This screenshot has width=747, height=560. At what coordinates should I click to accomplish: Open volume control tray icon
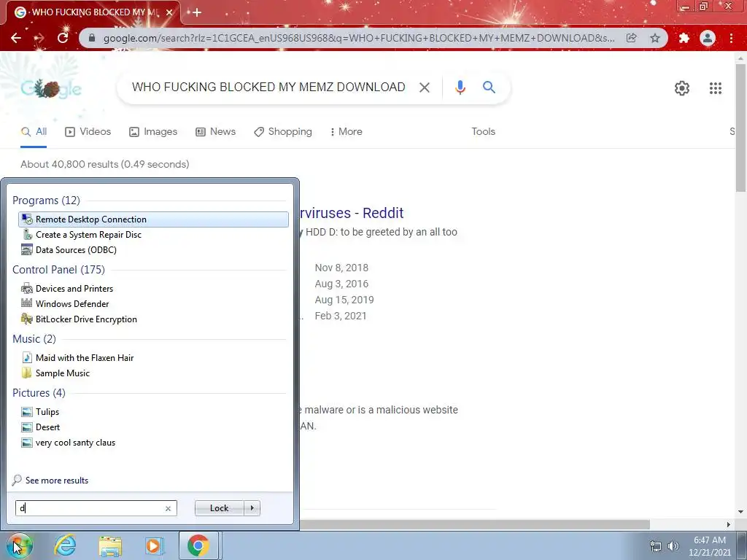coord(673,546)
